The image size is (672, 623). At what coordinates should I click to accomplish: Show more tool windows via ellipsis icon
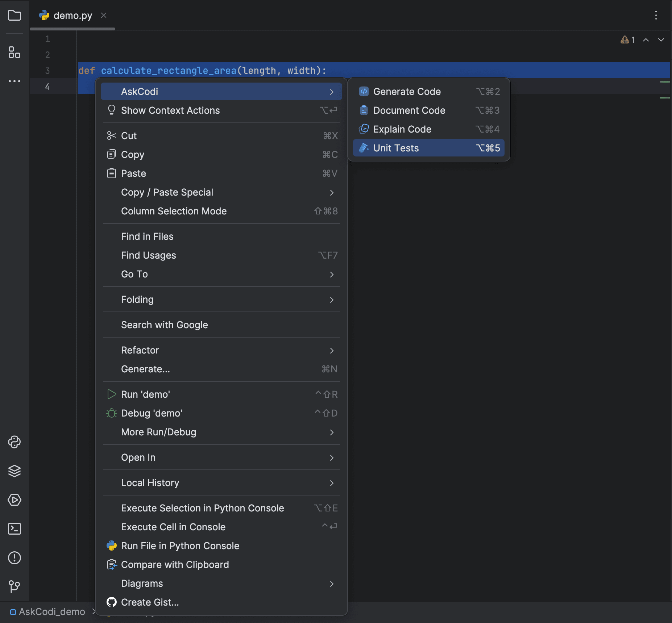point(14,81)
